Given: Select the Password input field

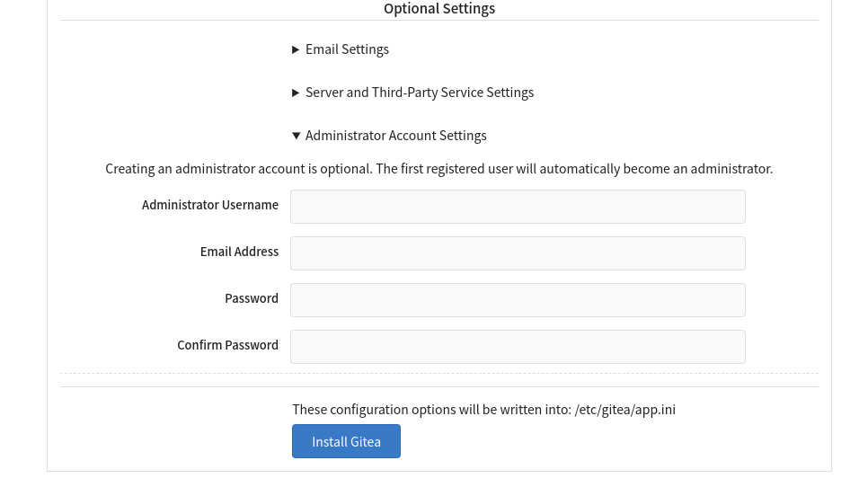Looking at the screenshot, I should click(518, 300).
